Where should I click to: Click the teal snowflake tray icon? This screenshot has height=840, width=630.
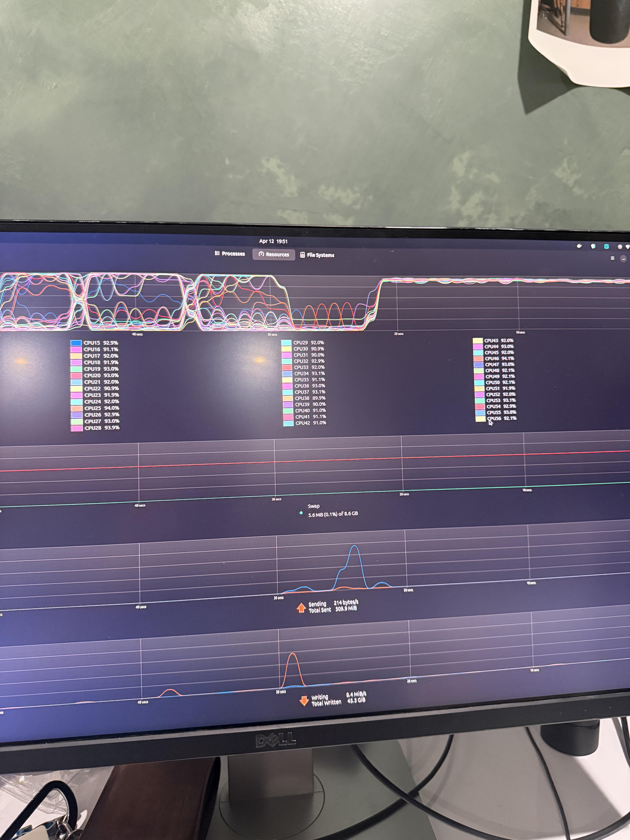click(606, 246)
